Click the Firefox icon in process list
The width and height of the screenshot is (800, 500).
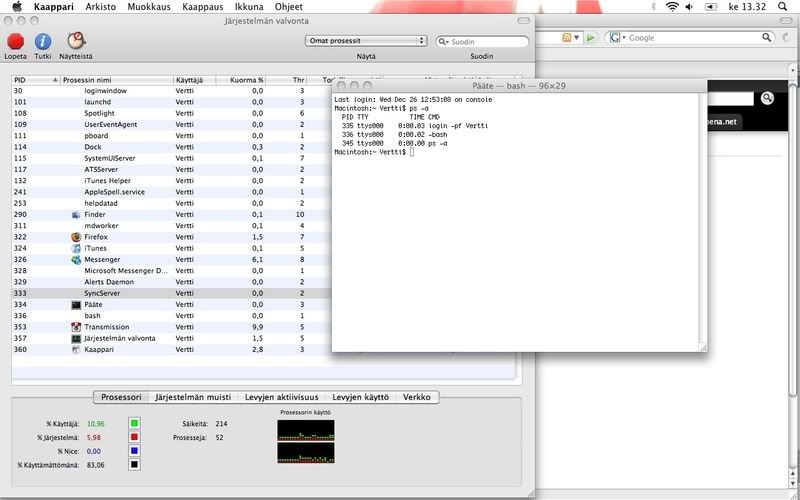76,237
